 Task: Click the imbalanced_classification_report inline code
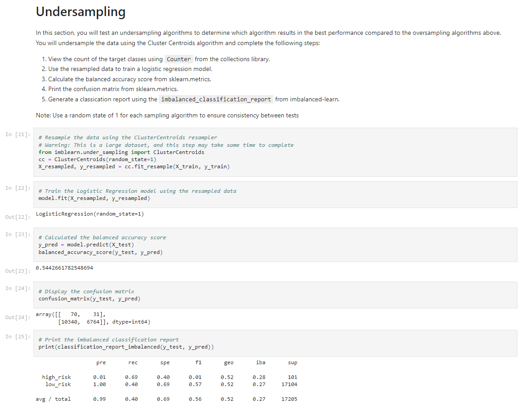click(216, 99)
